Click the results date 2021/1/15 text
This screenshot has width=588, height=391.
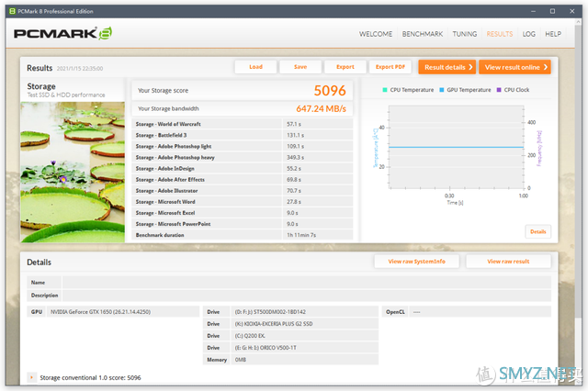point(80,69)
